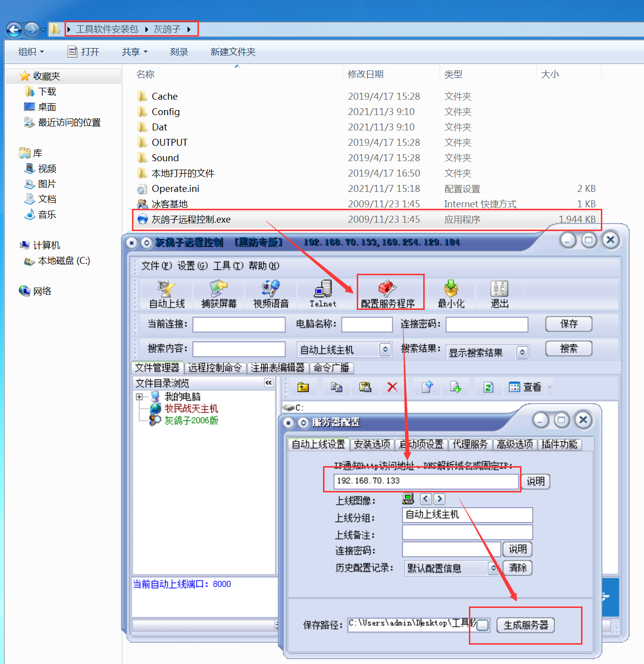Switch to 安装选项 tab

[x=372, y=444]
